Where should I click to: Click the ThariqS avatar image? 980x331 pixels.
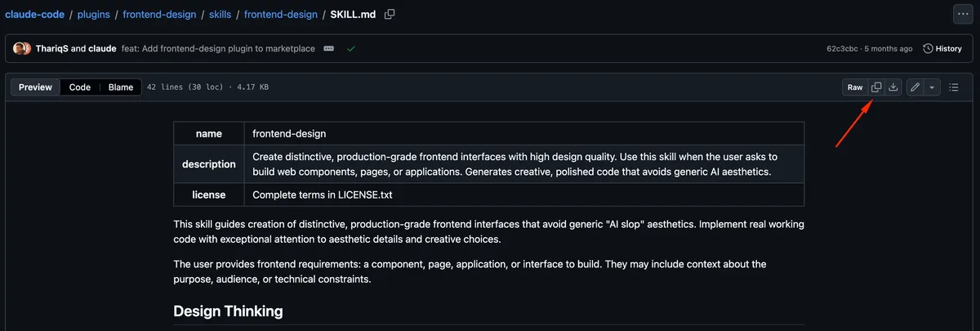pos(18,49)
